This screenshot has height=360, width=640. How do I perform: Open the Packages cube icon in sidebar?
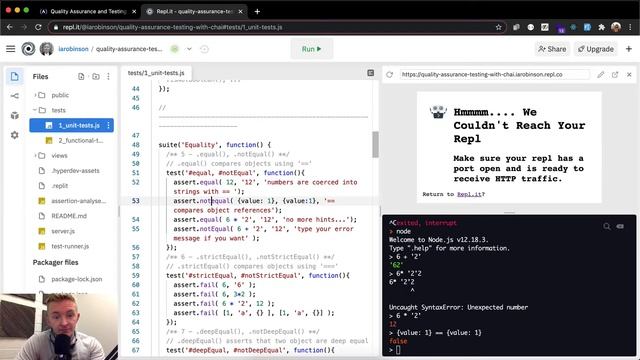coord(15,116)
